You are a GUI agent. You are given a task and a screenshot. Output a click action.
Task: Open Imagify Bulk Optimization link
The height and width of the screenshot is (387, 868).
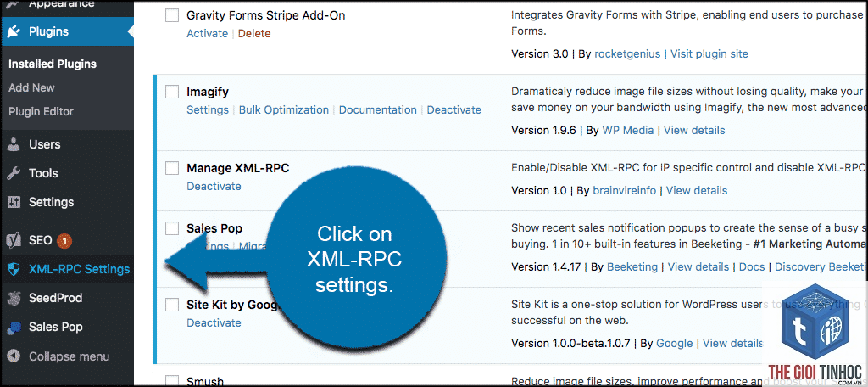tap(284, 109)
